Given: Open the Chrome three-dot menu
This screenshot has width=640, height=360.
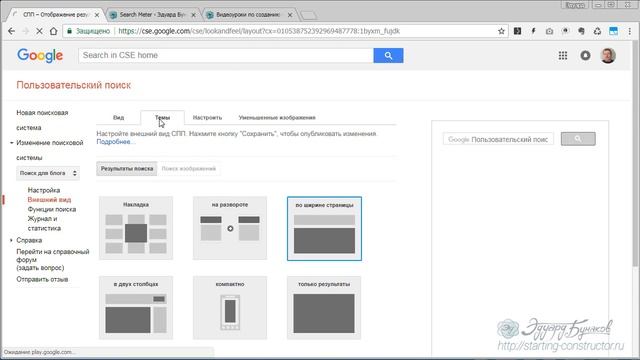Looking at the screenshot, I should click(629, 31).
